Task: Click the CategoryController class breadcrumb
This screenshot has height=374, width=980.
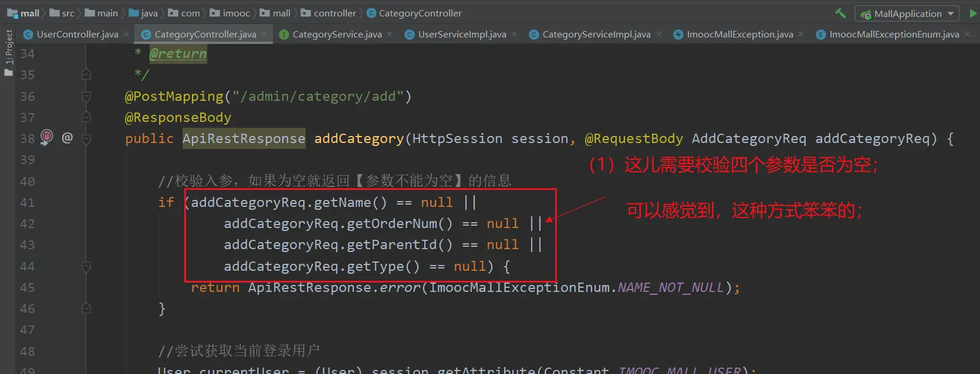Action: click(414, 13)
